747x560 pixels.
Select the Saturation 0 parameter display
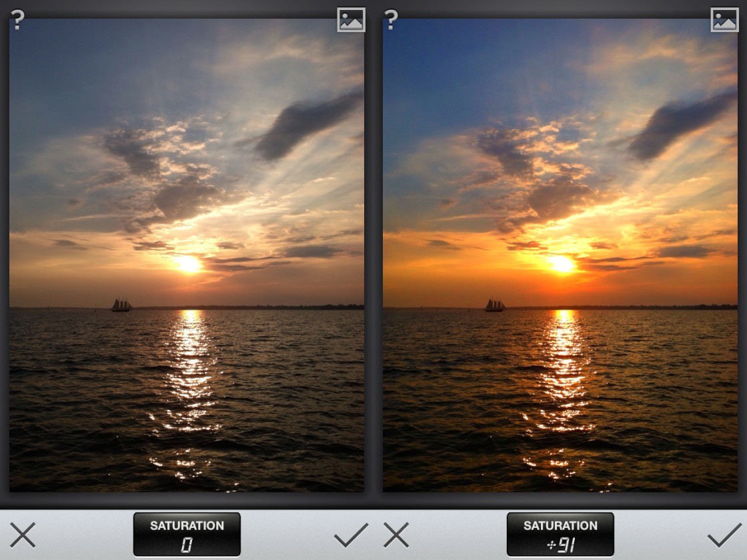(187, 535)
